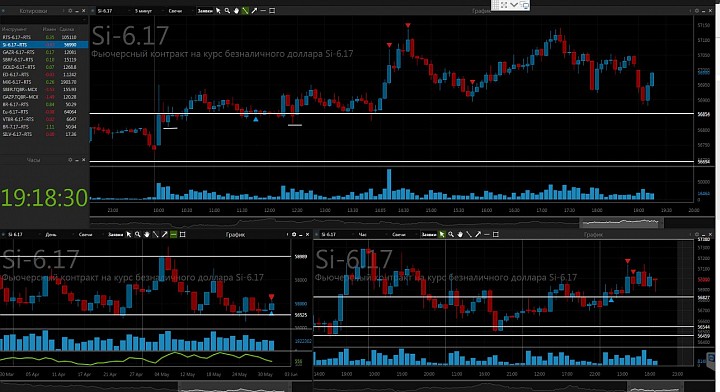This screenshot has height=392, width=720.
Task: Toggle Заявки orders button in top chart
Action: point(205,11)
